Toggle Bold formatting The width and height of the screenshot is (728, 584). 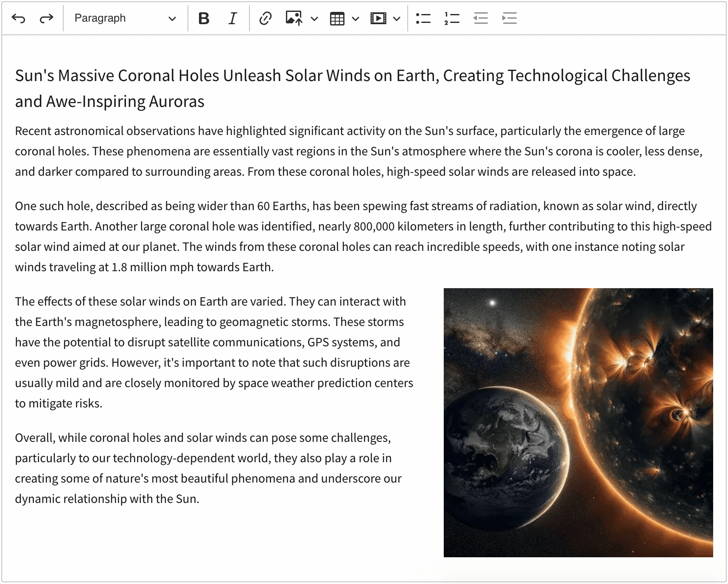tap(204, 18)
